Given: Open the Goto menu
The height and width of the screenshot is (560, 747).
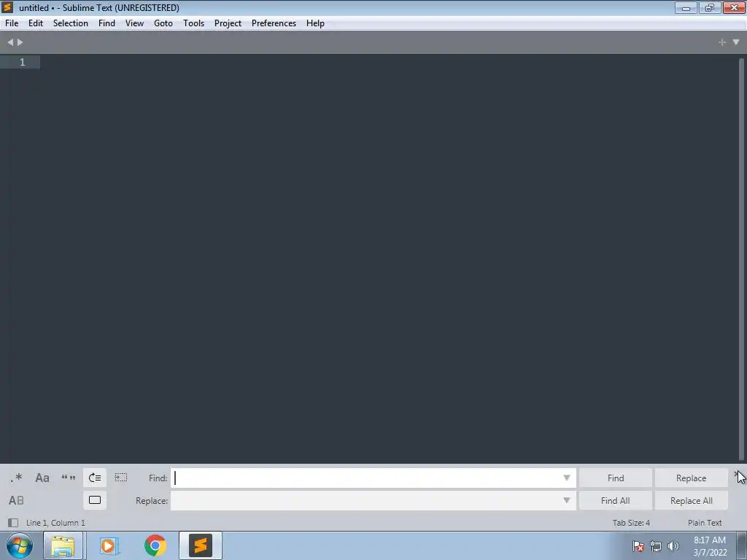Looking at the screenshot, I should point(163,23).
